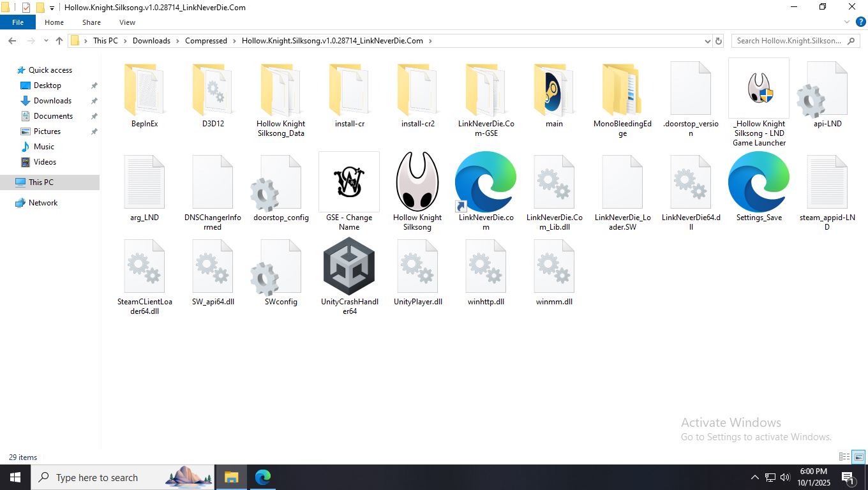This screenshot has width=868, height=490.
Task: Select the main folder with Steam logo
Action: 554,90
